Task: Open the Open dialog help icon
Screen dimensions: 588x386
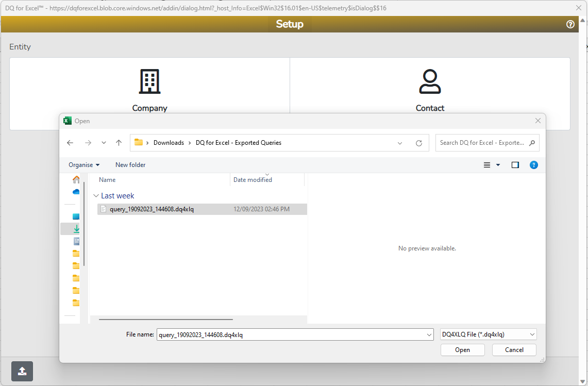Action: 533,165
